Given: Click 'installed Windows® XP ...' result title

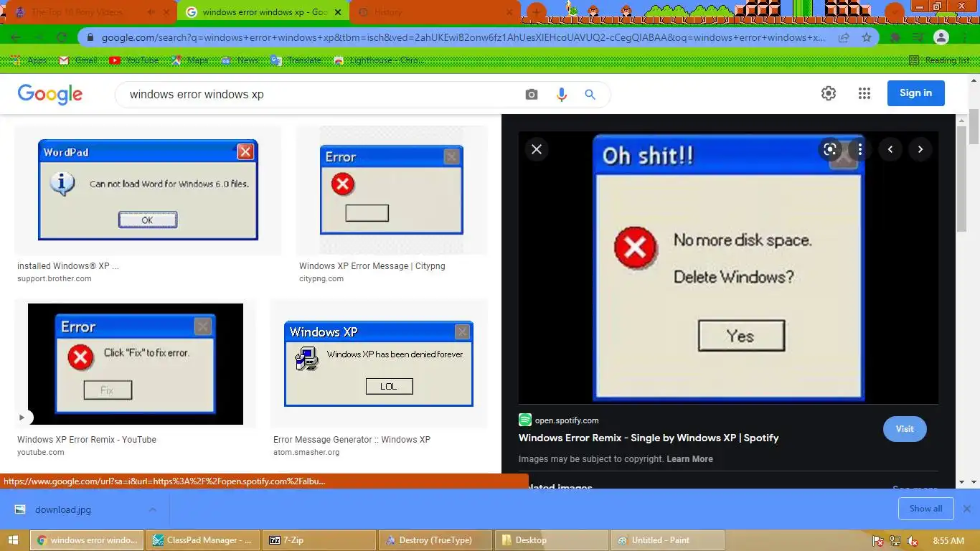Looking at the screenshot, I should point(68,266).
